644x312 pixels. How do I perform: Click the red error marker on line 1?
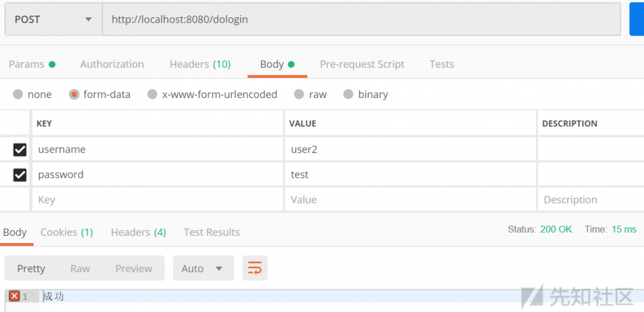(x=14, y=296)
